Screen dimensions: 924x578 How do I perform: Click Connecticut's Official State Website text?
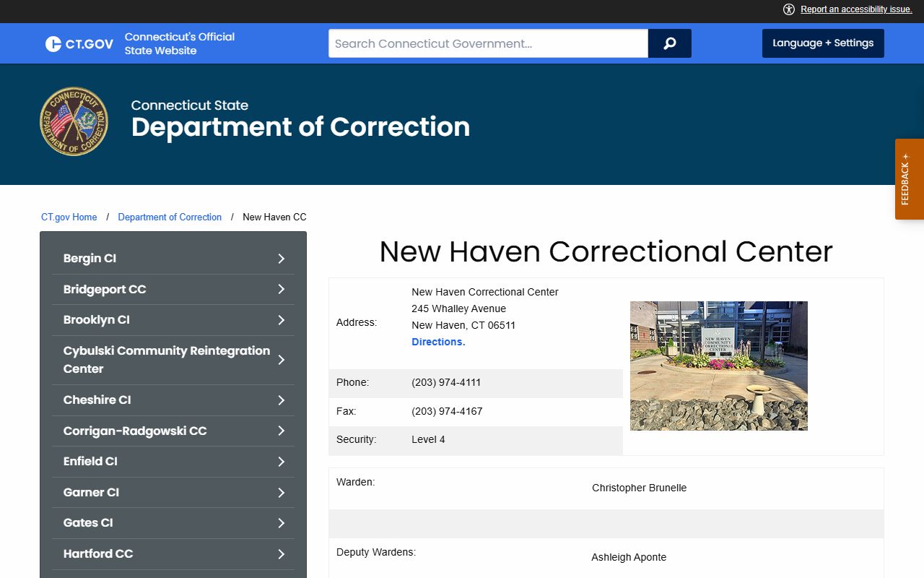(180, 43)
